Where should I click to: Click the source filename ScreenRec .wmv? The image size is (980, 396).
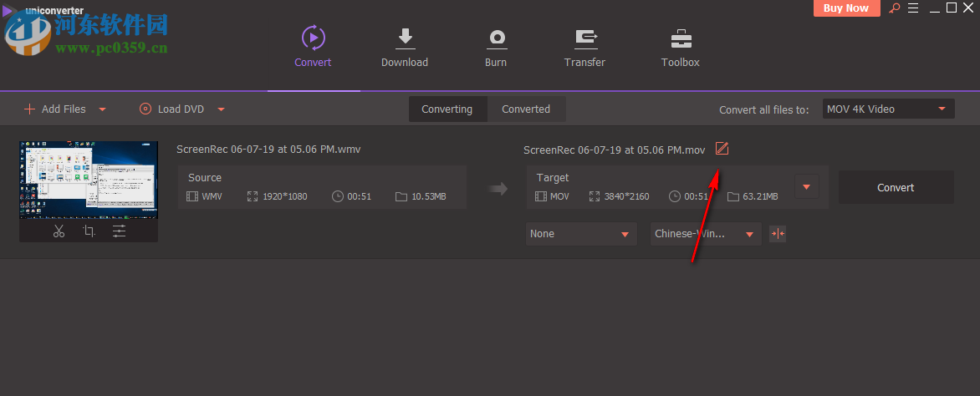tap(268, 150)
